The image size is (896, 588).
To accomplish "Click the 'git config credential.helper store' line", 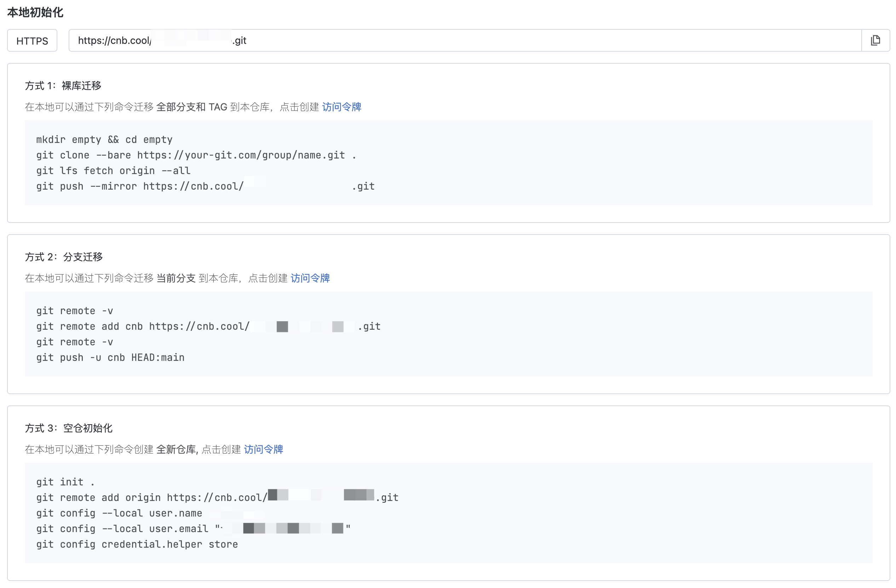I will click(x=137, y=544).
